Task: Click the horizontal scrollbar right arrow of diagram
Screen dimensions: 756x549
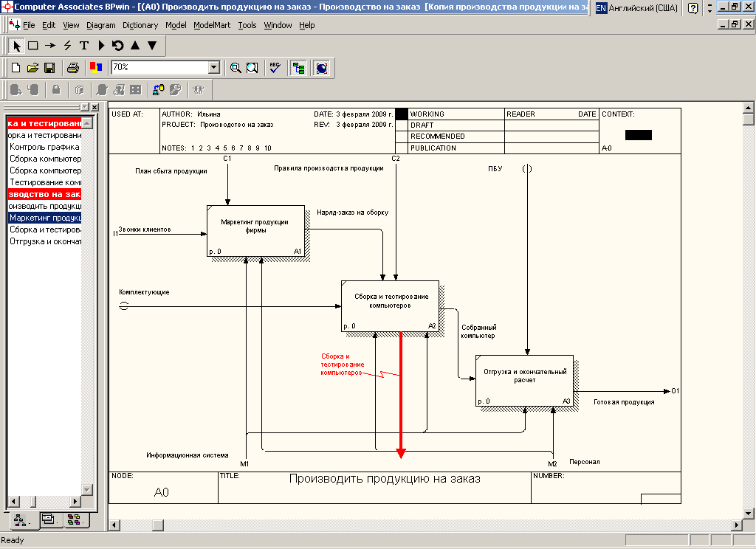Action: tap(737, 525)
